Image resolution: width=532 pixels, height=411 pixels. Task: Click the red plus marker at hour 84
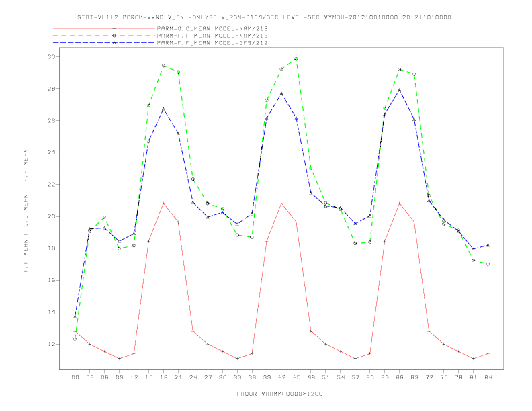[x=488, y=353]
